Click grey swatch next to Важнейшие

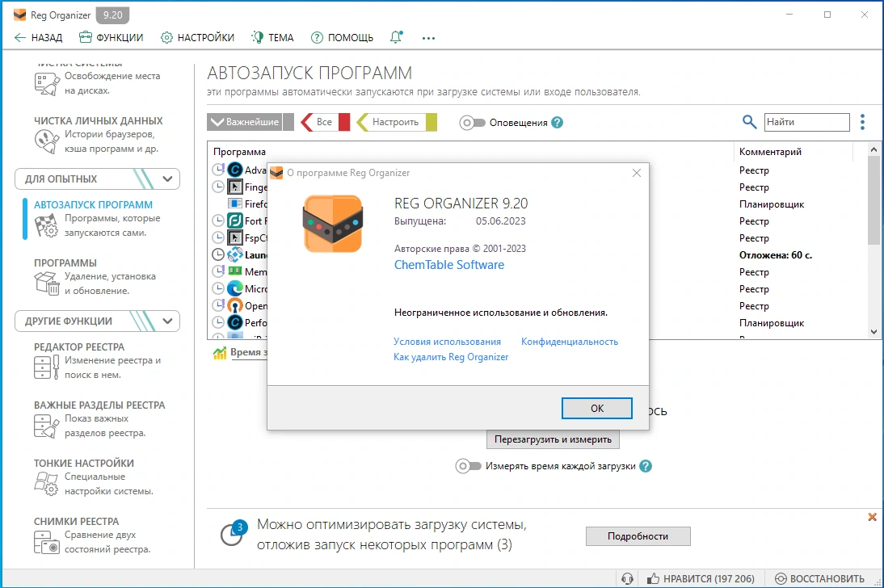288,122
